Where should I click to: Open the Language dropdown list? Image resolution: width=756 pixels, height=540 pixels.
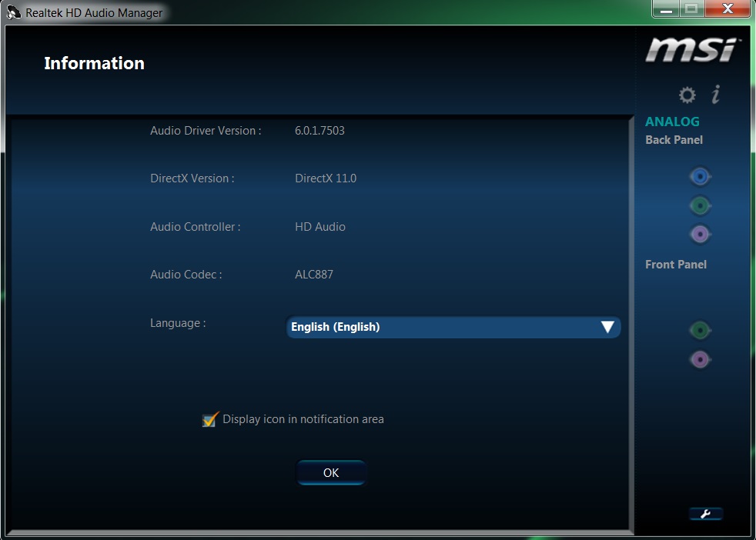point(453,327)
